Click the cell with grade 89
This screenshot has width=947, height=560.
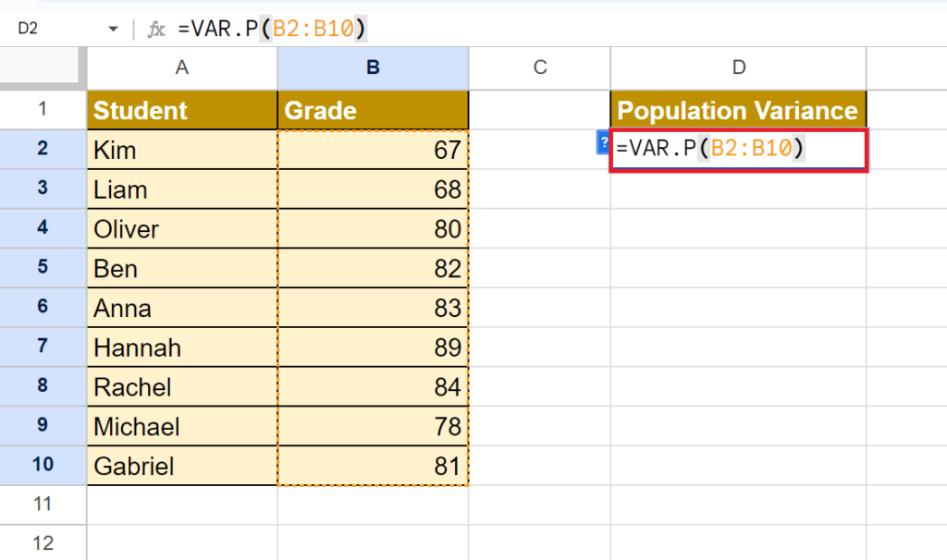[373, 347]
